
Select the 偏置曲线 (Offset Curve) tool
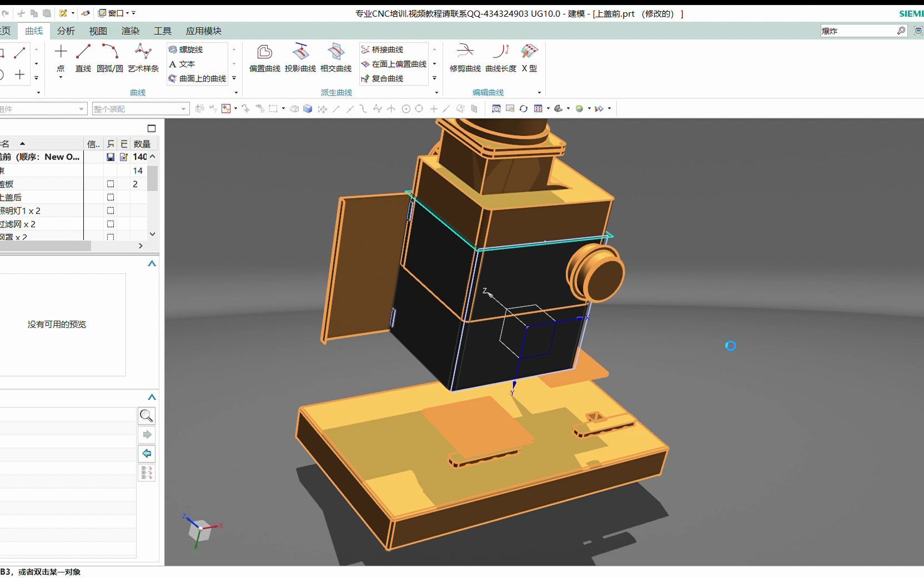(x=264, y=58)
